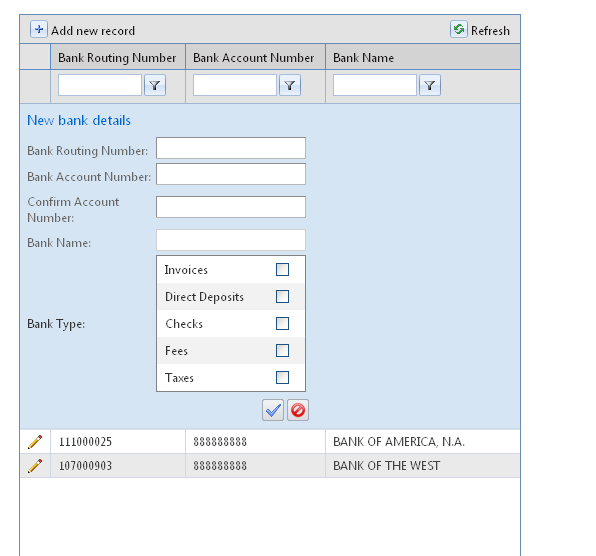Click the Fees label

pyautogui.click(x=176, y=351)
